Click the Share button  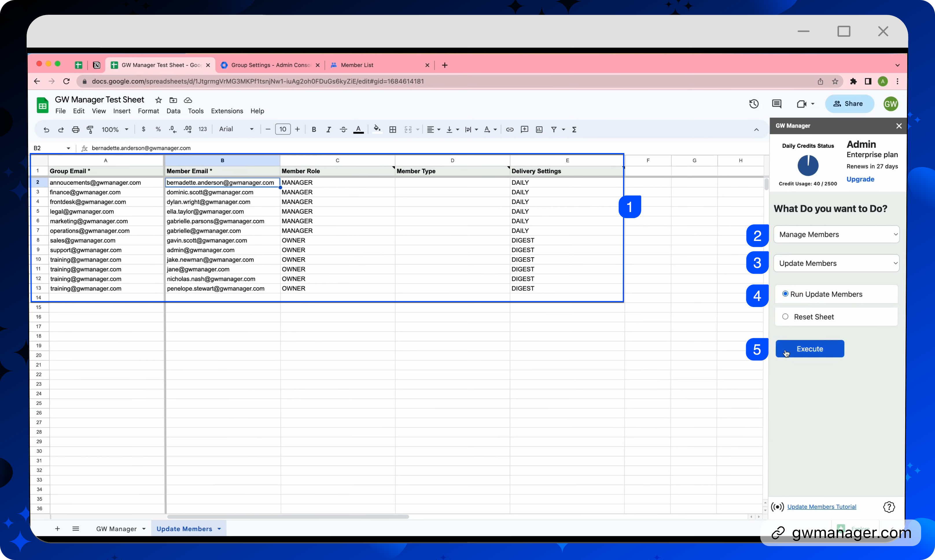(x=849, y=104)
